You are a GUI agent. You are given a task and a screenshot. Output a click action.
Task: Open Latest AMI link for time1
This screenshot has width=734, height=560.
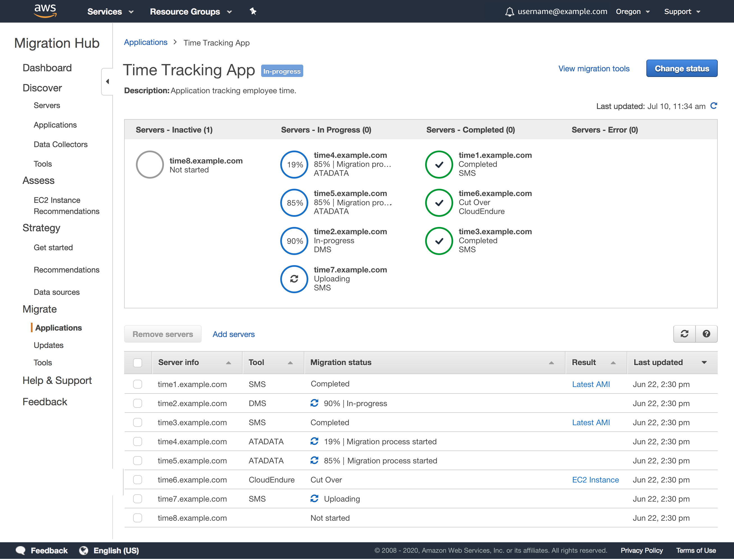coord(591,384)
